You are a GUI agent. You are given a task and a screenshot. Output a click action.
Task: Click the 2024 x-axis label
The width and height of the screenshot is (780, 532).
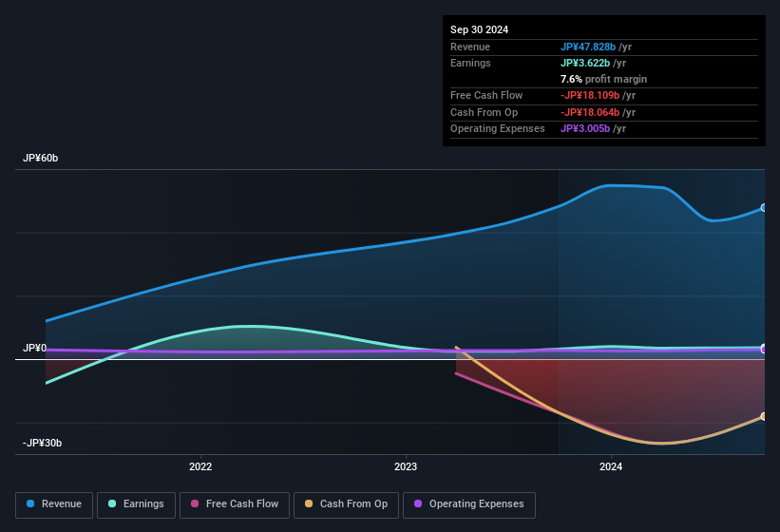point(611,466)
